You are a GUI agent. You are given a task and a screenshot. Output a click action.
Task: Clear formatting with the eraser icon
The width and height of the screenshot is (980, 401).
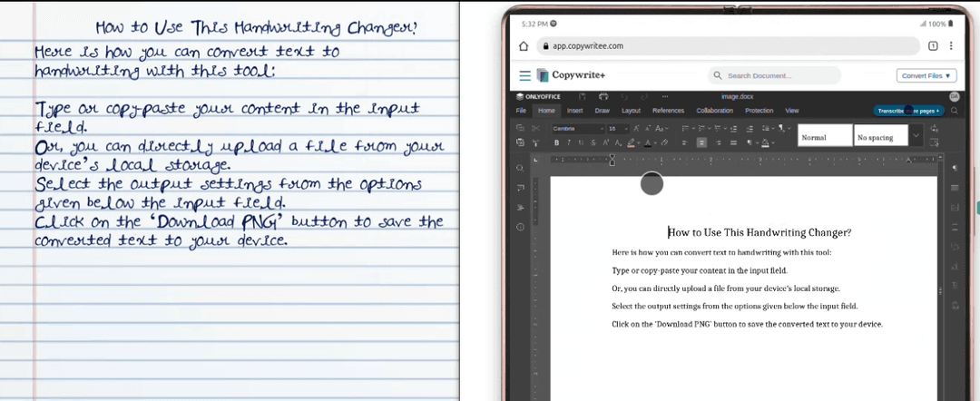[x=664, y=142]
